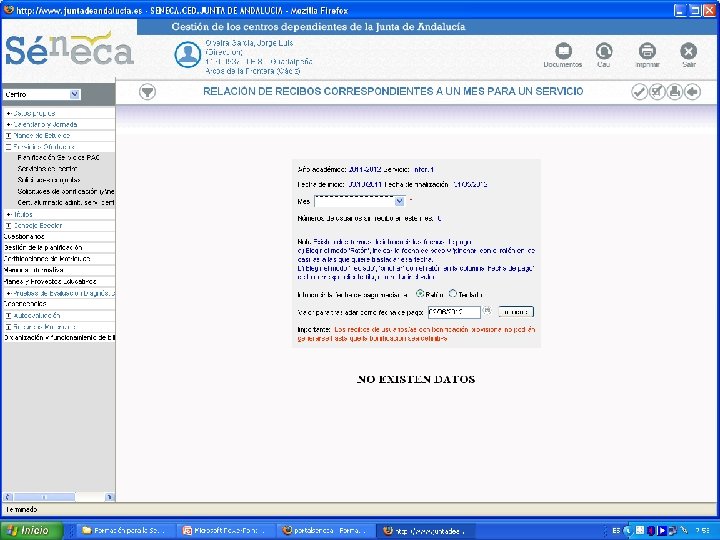Screen dimensions: 720x540
Task: Open the Cuestionarios menu item
Action: tap(24, 236)
